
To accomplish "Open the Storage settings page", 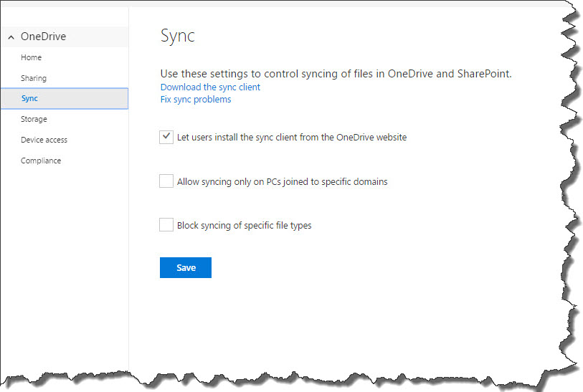I will pyautogui.click(x=34, y=119).
